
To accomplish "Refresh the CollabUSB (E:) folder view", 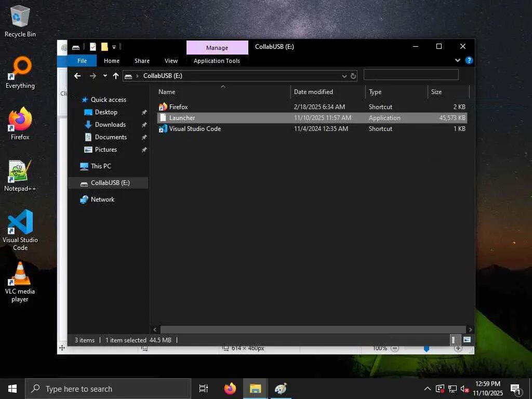I will pos(353,76).
